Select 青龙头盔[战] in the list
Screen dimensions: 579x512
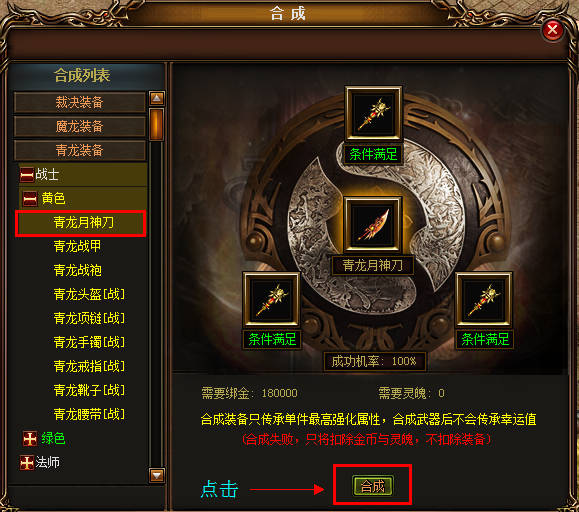89,294
